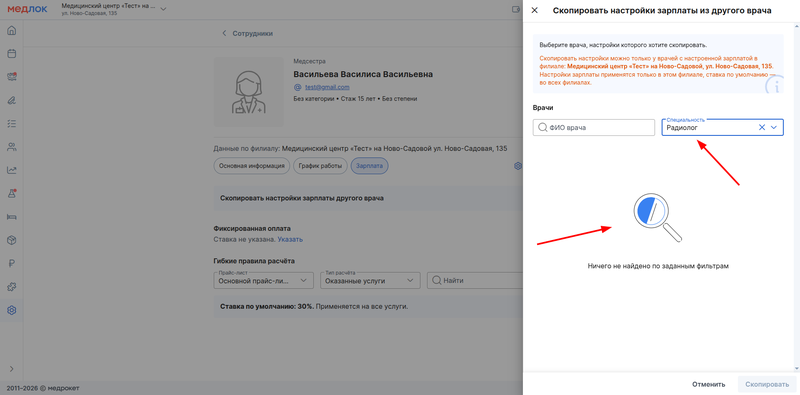Click the Найти search field
This screenshot has width=800, height=395.
[x=474, y=280]
